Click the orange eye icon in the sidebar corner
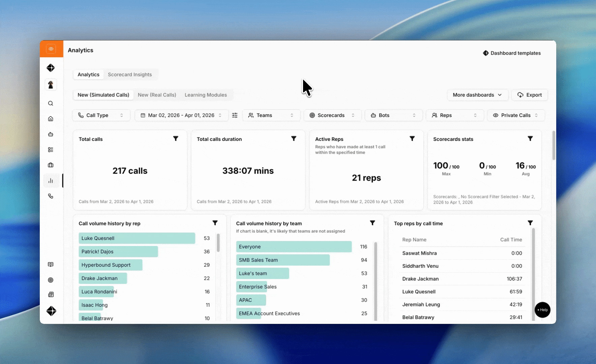 point(51,49)
